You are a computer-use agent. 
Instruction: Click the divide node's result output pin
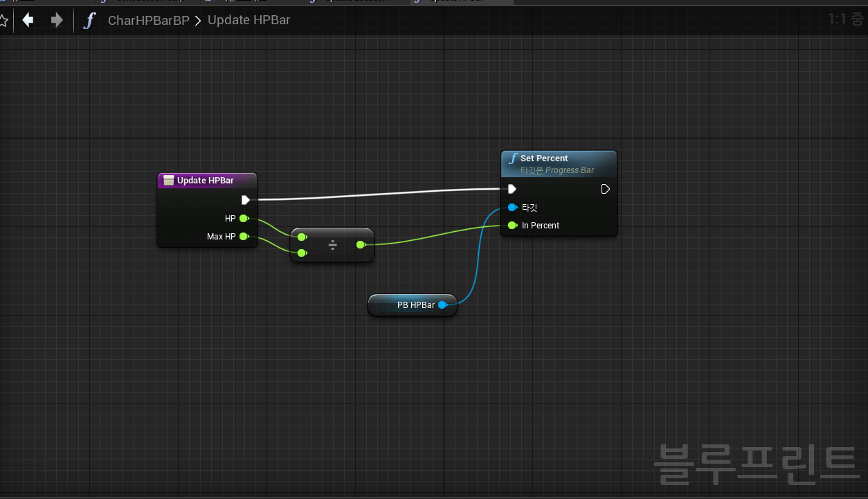[x=361, y=244]
